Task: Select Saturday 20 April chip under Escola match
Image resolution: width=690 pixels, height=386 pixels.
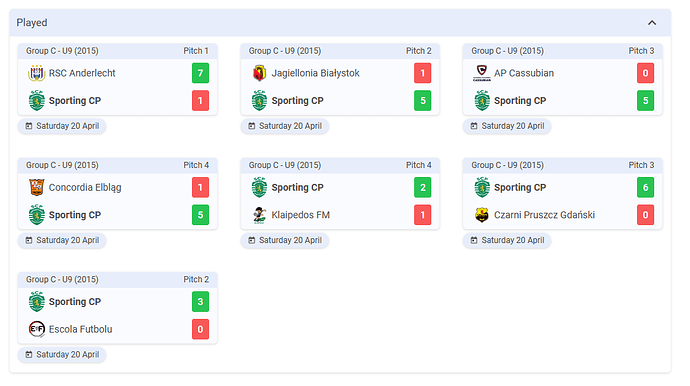Action: pos(62,355)
